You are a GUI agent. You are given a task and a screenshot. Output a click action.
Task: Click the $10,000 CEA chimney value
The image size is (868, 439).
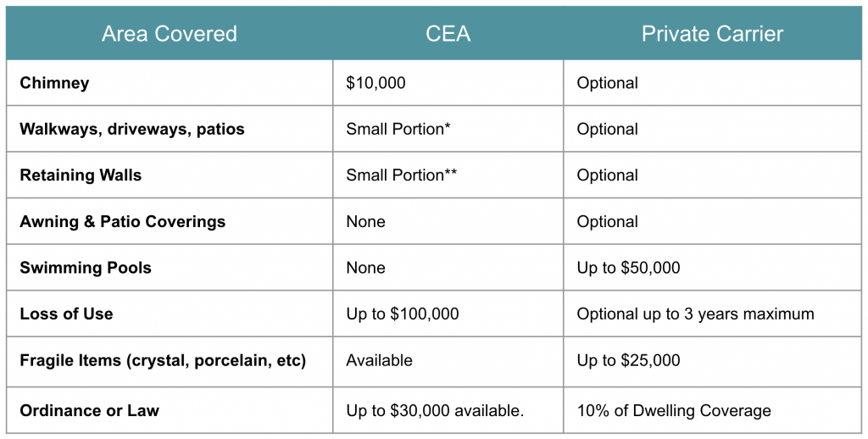coord(376,83)
